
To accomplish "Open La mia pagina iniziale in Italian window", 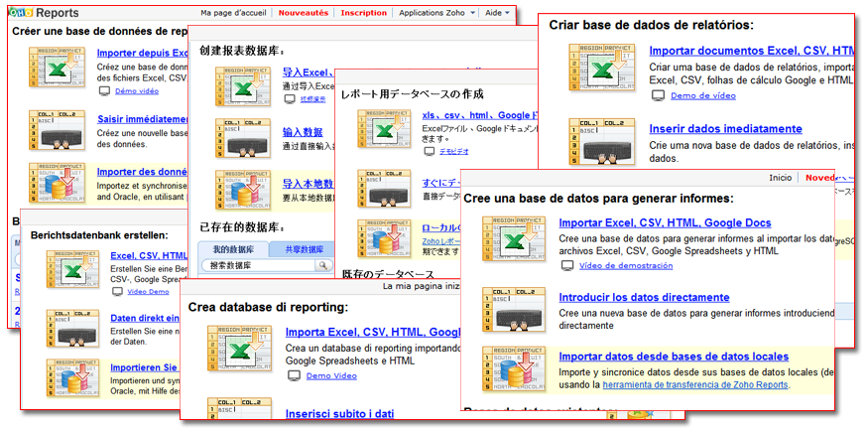I will click(422, 287).
